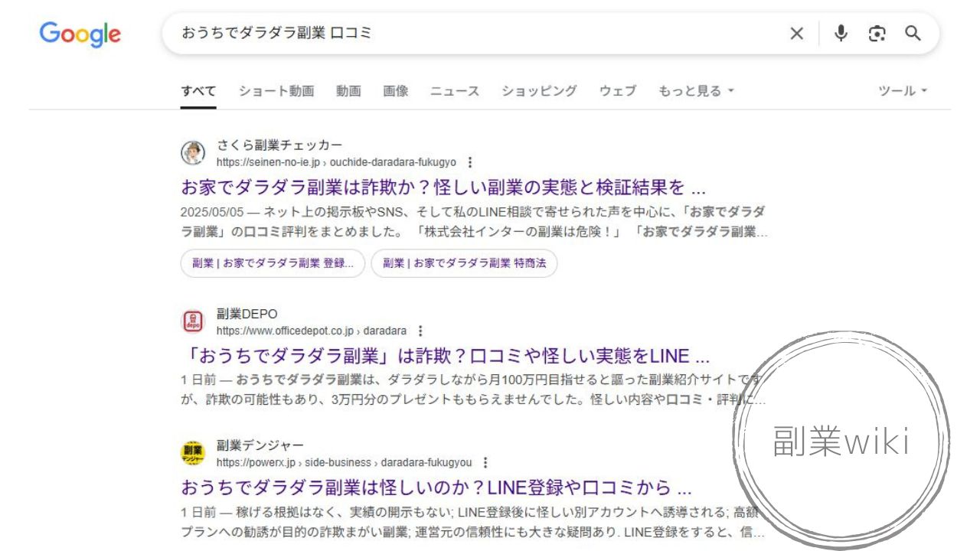Click the magnifier search icon
The height and width of the screenshot is (551, 980).
[913, 34]
